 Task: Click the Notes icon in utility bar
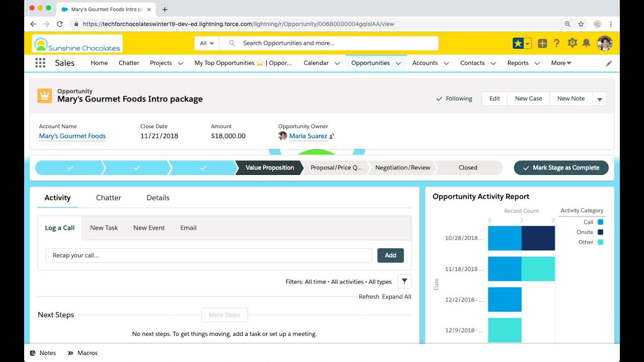coord(33,353)
